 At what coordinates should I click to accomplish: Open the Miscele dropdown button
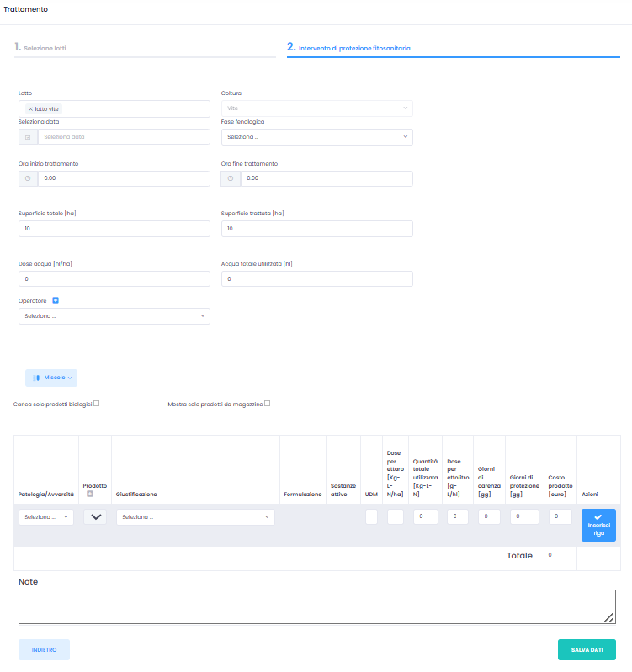point(51,378)
